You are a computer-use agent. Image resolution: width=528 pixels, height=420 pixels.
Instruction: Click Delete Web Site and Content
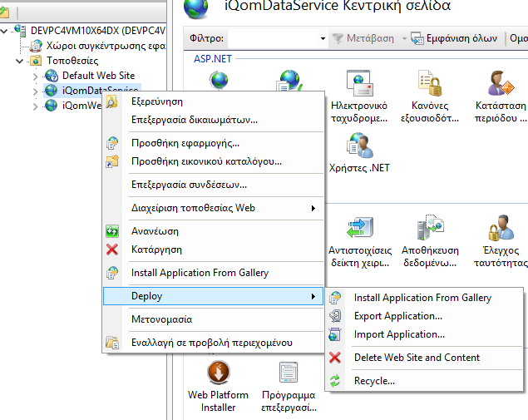[416, 358]
